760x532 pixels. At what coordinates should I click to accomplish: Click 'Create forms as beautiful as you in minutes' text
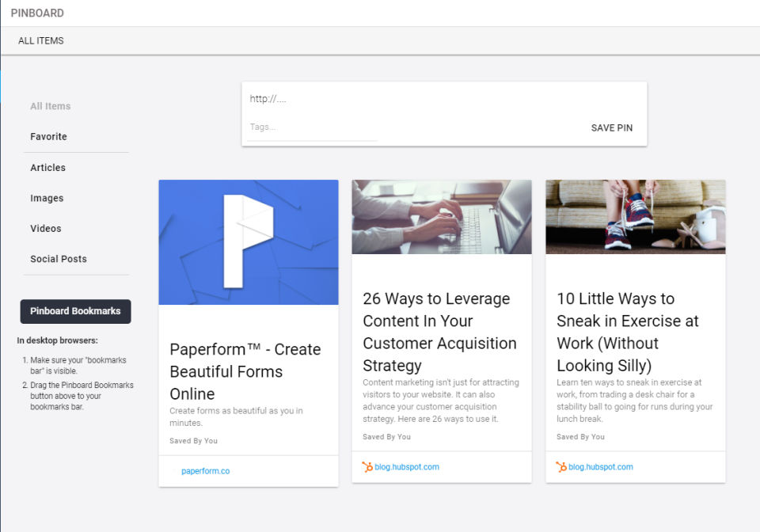tap(236, 416)
